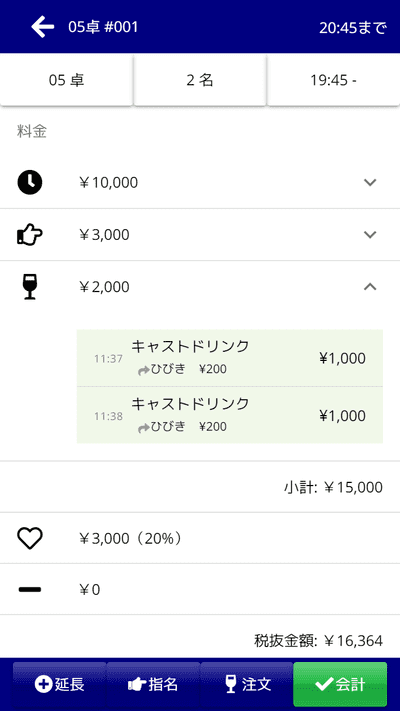Open the 19:45 start time selector
Viewport: 400px width, 711px height.
pos(333,81)
